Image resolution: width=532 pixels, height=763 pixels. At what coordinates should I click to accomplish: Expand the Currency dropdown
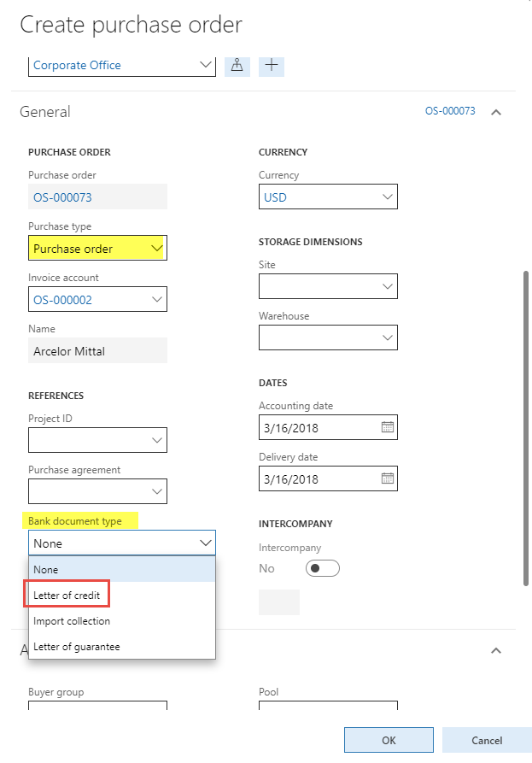[387, 197]
